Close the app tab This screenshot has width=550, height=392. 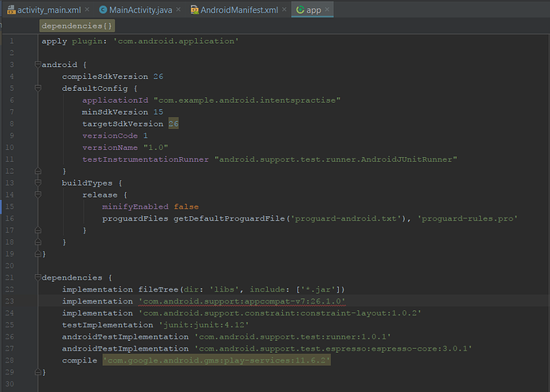click(327, 10)
